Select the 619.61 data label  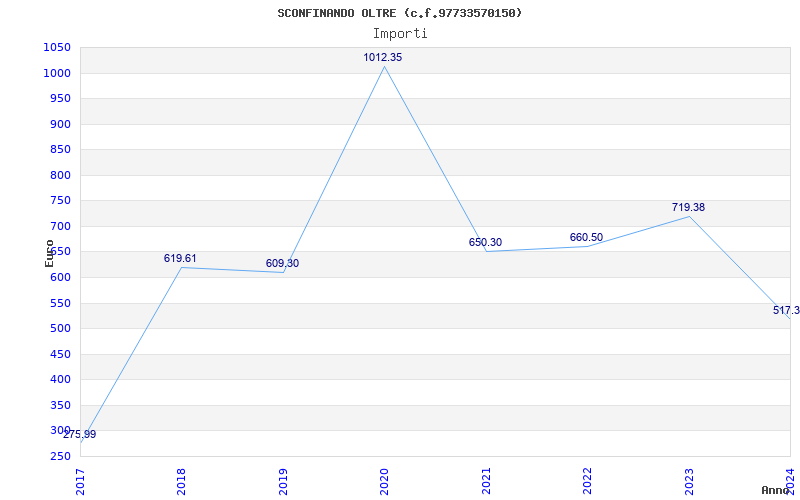coord(180,259)
